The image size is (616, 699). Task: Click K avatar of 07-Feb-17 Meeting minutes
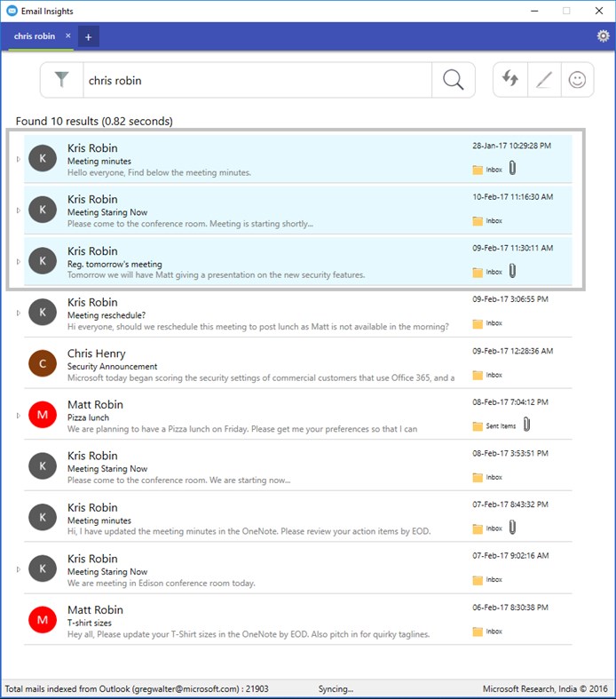click(43, 517)
